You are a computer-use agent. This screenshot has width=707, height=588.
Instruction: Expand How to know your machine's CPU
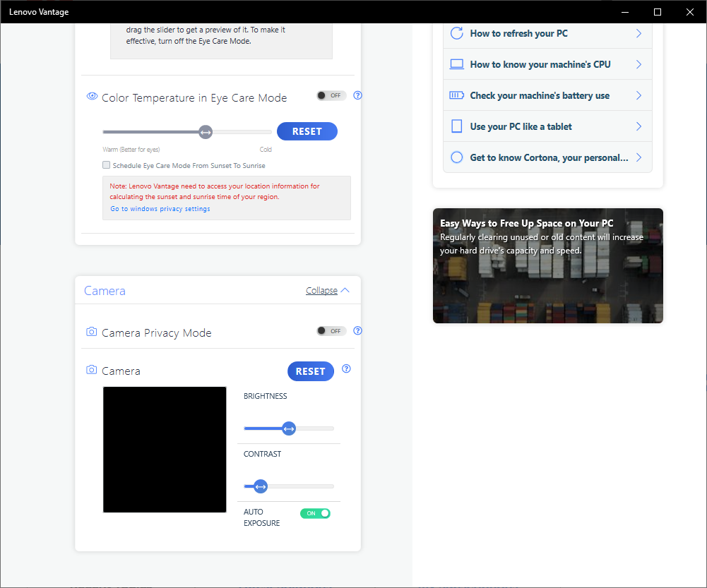547,64
